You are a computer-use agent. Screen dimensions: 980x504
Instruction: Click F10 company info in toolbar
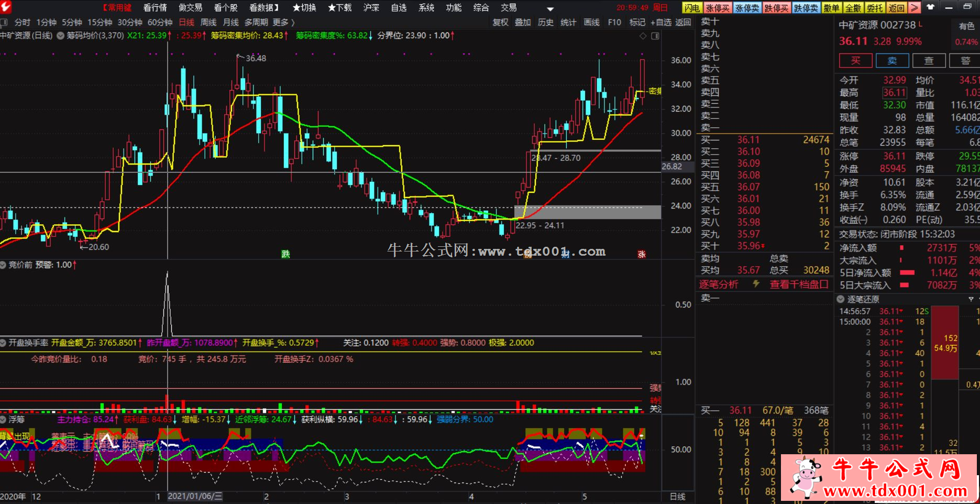coord(614,23)
